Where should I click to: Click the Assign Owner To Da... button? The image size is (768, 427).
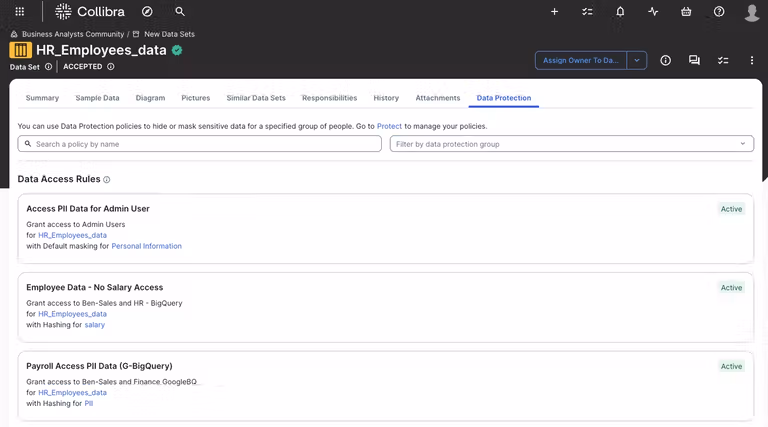pyautogui.click(x=581, y=60)
